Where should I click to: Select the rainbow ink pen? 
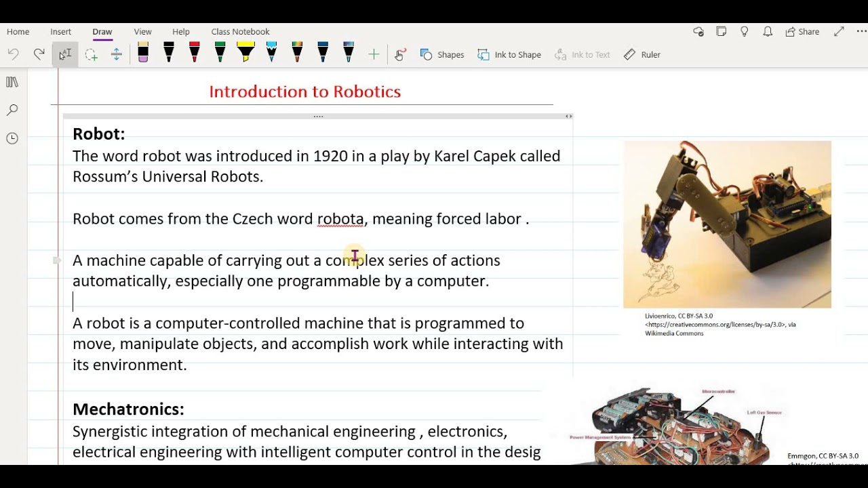click(x=297, y=53)
